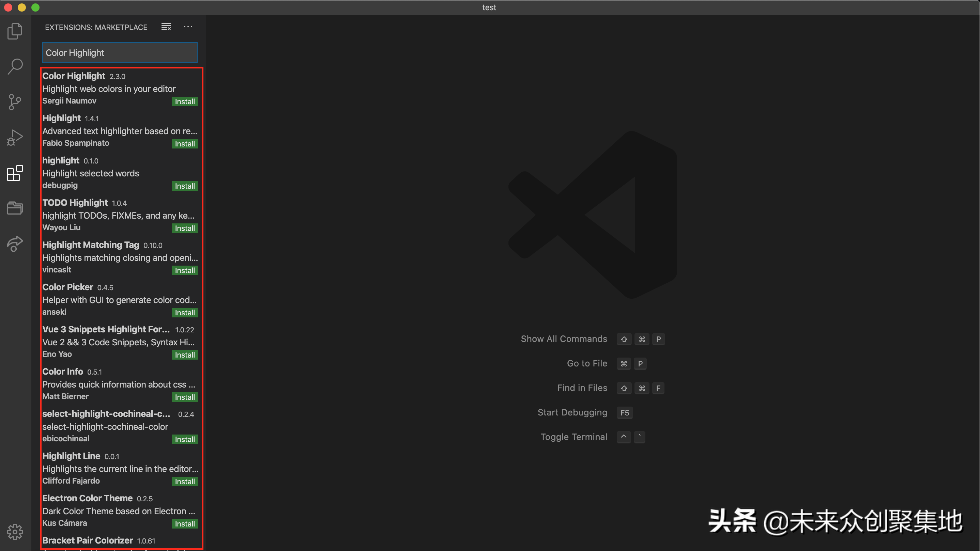980x551 pixels.
Task: Open the Explorer view in activity bar
Action: click(15, 31)
